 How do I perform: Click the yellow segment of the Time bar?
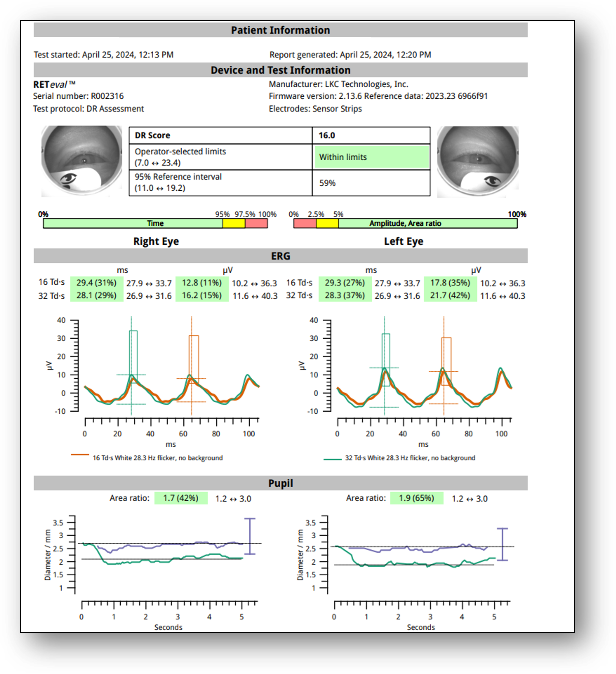[x=234, y=223]
